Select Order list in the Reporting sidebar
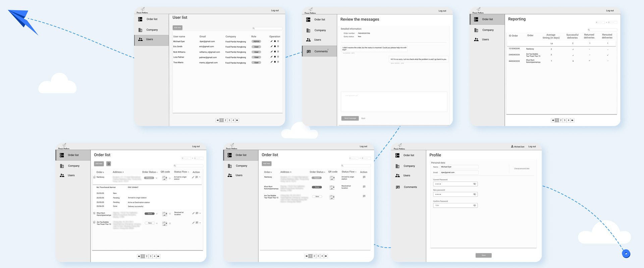 (x=487, y=19)
